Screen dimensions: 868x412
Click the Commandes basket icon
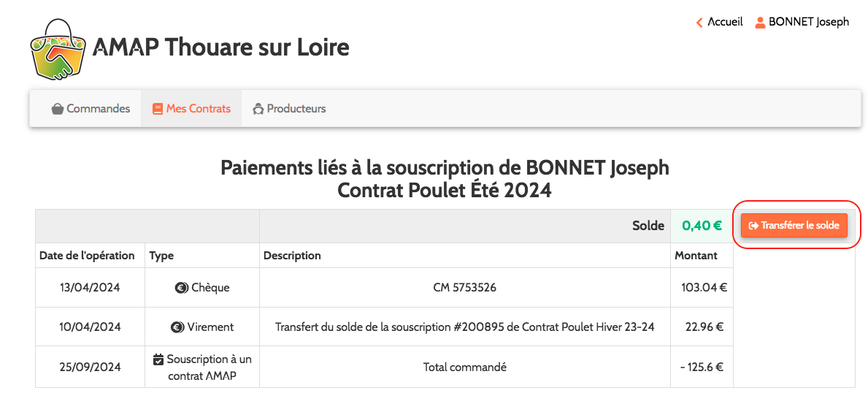pyautogui.click(x=57, y=109)
